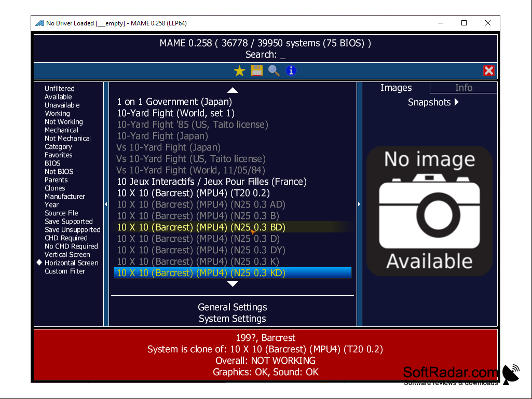Collapse filter panel with left arrow divider
532x399 pixels.
coord(106,204)
